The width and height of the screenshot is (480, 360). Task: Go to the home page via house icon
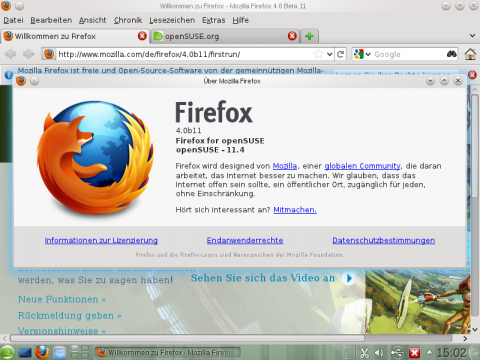point(470,54)
